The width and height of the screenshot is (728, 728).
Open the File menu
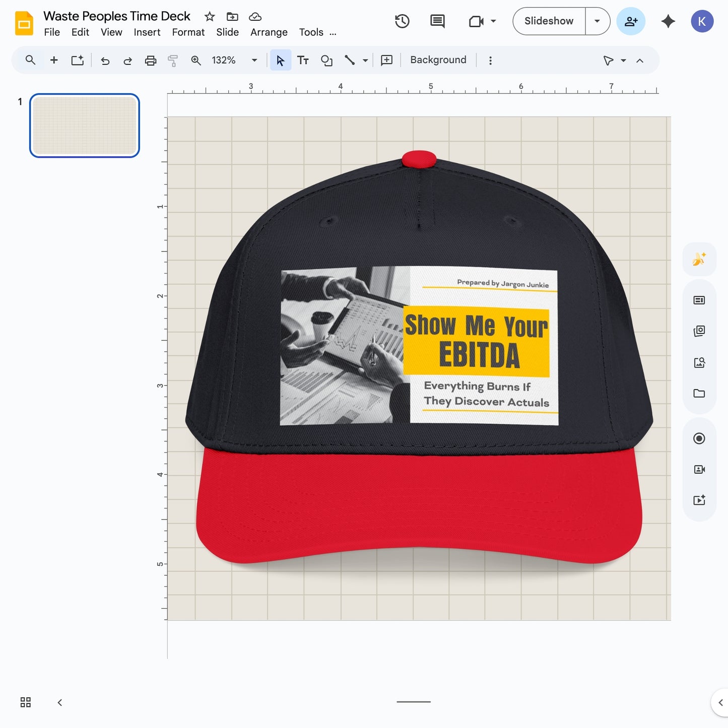point(52,32)
